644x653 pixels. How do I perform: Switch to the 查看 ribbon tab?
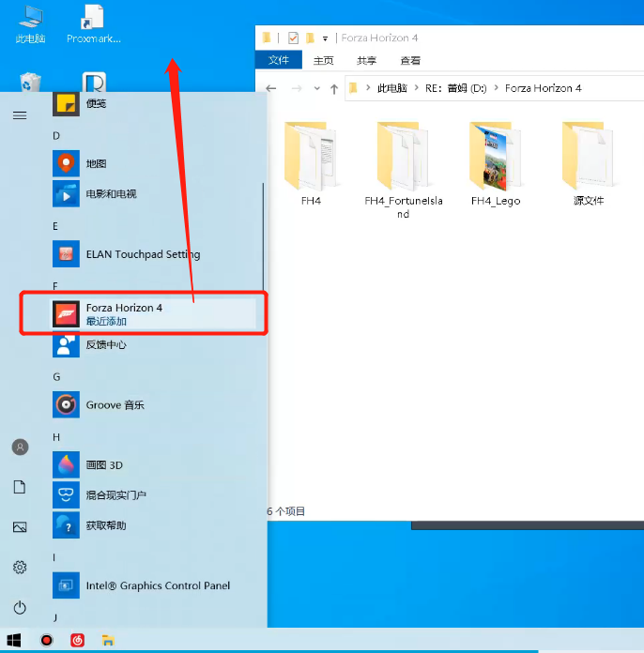410,60
